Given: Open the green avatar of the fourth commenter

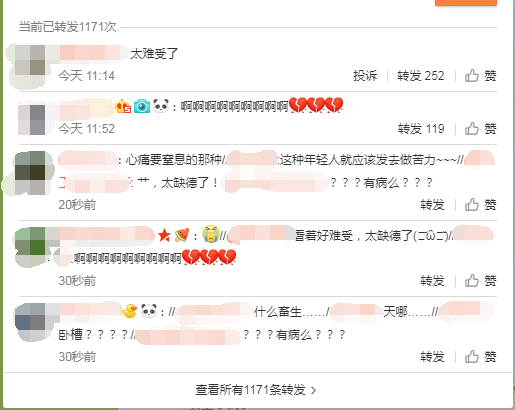Looking at the screenshot, I should pos(30,247).
